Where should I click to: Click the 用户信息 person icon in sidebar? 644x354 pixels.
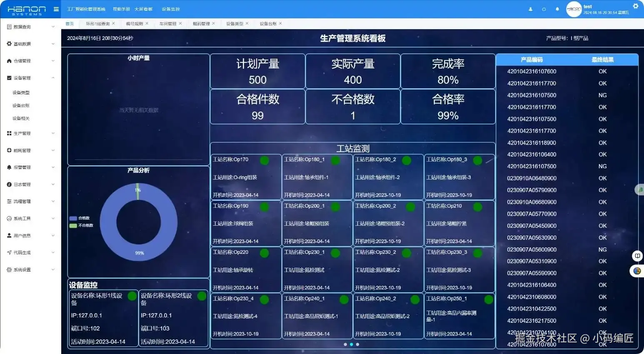(9, 235)
